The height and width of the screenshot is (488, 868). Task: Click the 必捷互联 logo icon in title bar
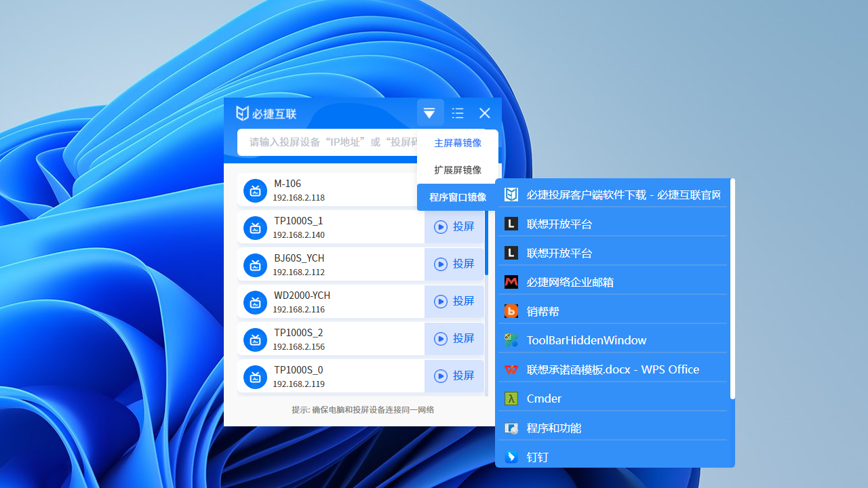point(243,113)
